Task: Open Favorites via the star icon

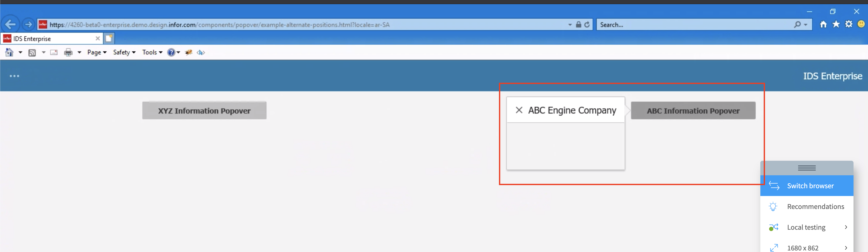Action: [836, 24]
